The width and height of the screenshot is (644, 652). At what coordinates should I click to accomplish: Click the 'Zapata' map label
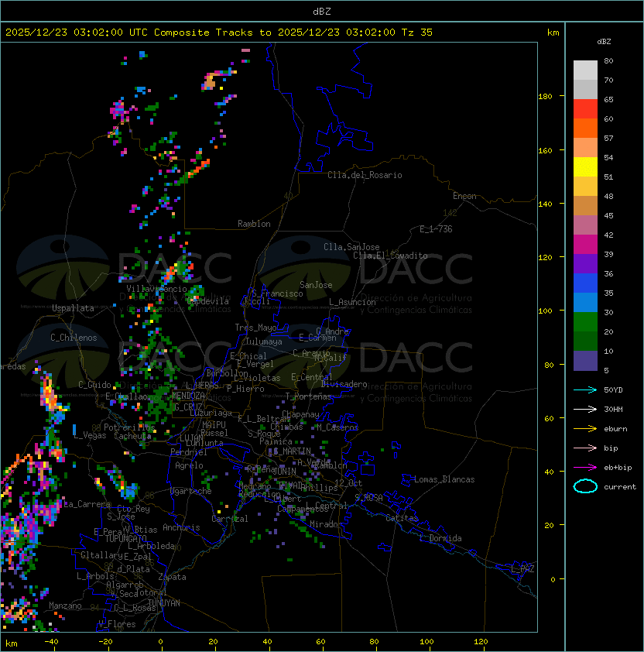click(x=172, y=577)
